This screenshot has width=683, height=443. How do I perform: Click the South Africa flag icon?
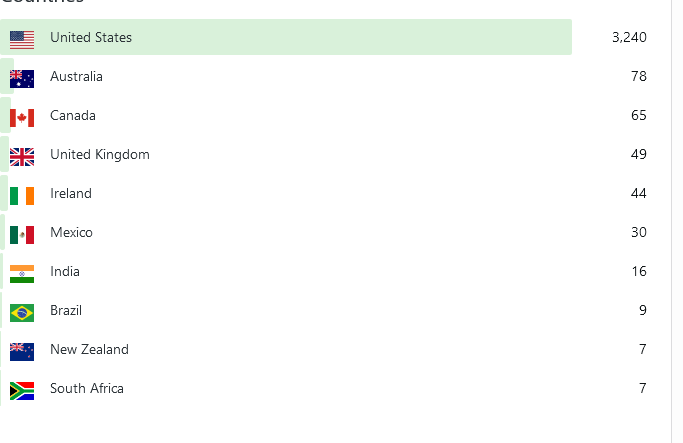click(22, 390)
